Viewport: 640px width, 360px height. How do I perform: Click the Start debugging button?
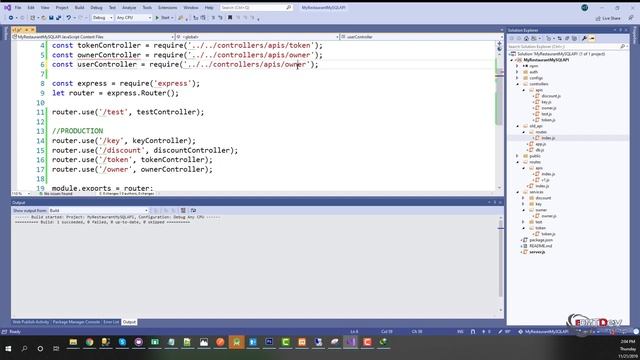(x=164, y=18)
